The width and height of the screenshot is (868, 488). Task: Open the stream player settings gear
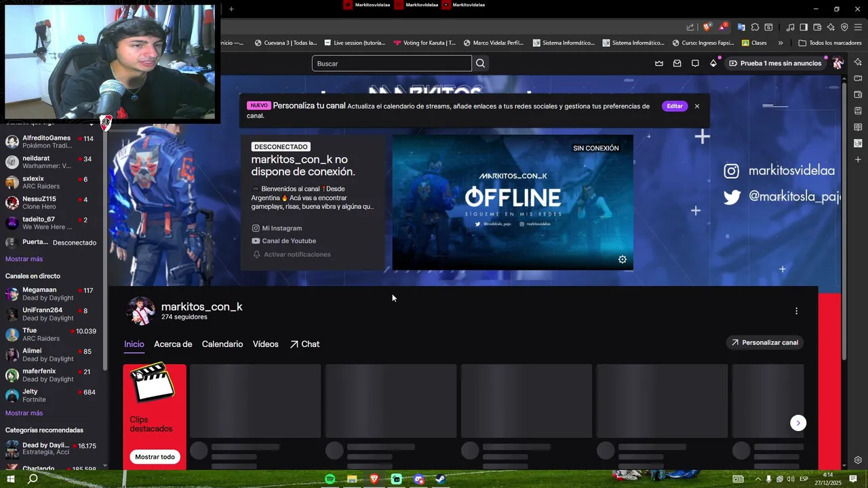[623, 260]
